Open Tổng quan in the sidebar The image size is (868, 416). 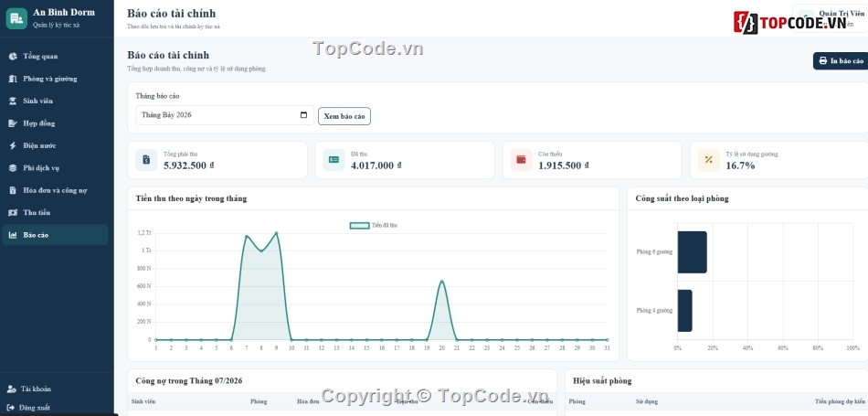(56, 57)
